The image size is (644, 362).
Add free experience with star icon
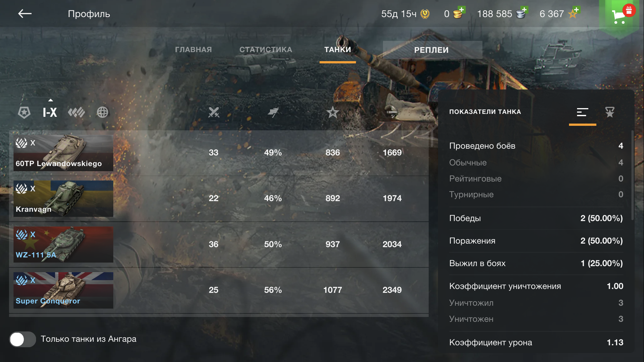tap(574, 13)
